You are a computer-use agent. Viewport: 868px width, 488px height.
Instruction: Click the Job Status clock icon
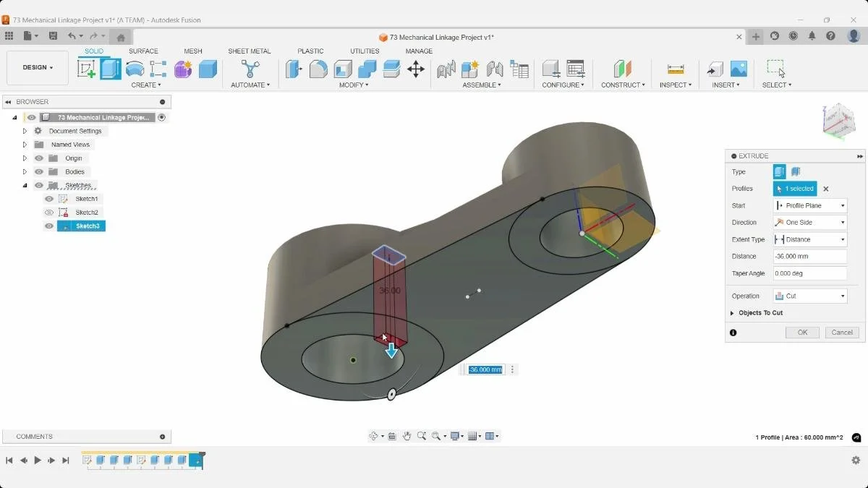tap(793, 36)
